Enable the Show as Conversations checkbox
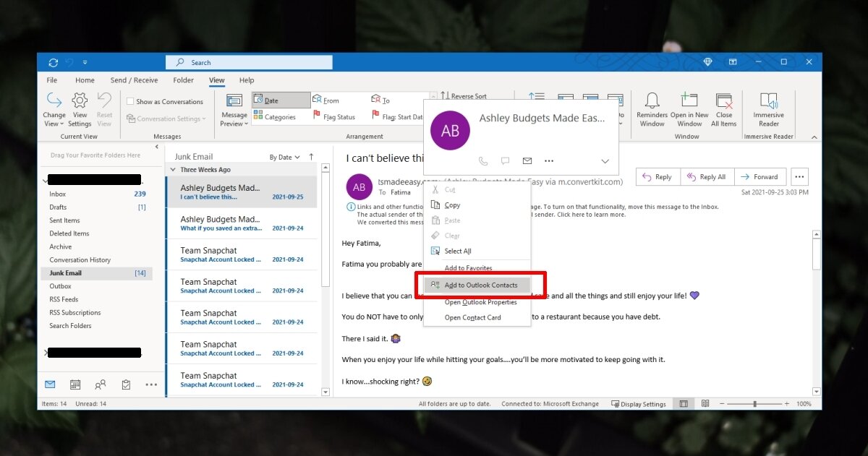 [x=131, y=101]
